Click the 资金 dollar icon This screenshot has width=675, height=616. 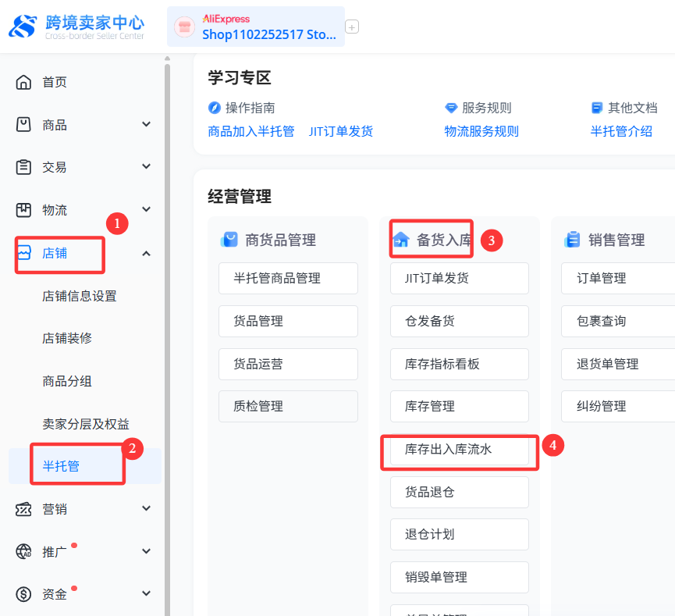click(24, 594)
